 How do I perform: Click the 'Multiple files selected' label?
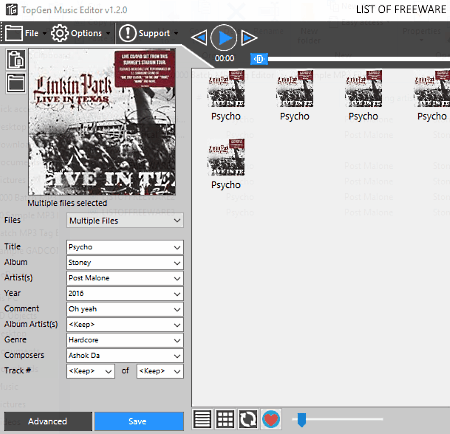(67, 203)
